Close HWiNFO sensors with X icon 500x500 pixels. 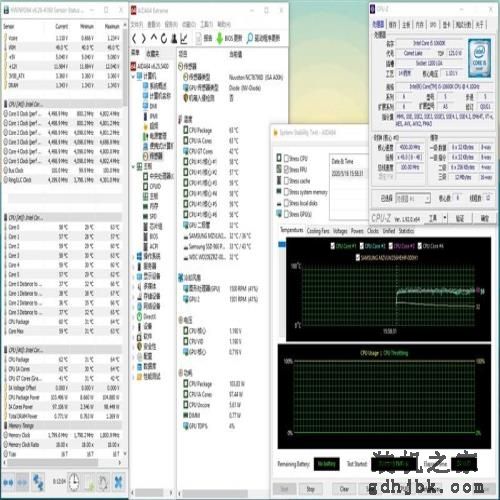[x=118, y=482]
